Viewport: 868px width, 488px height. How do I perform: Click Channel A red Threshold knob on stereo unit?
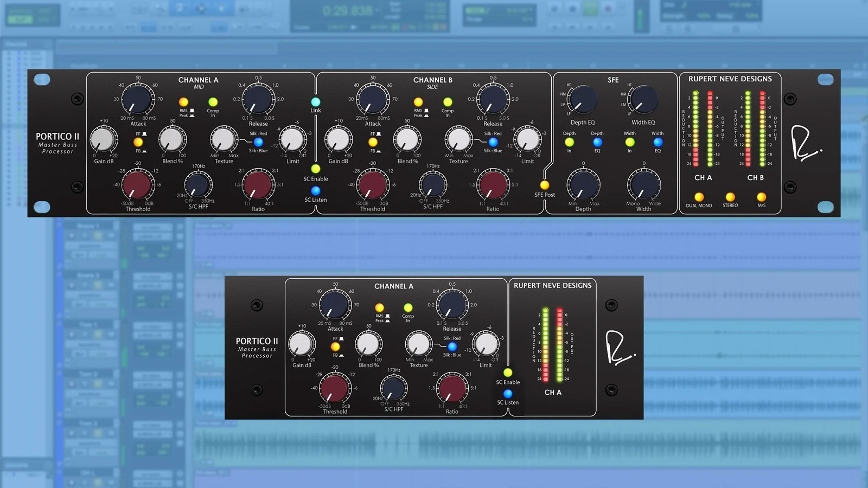point(138,185)
